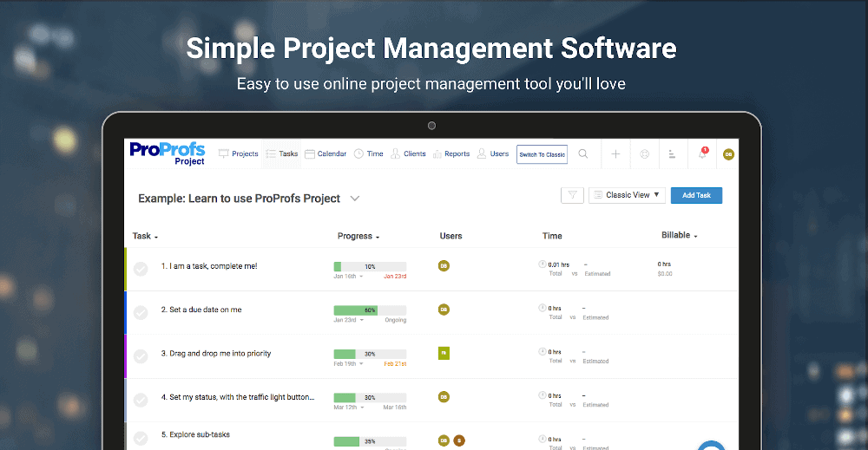Open the Reports menu item
This screenshot has width=868, height=450.
pos(450,153)
